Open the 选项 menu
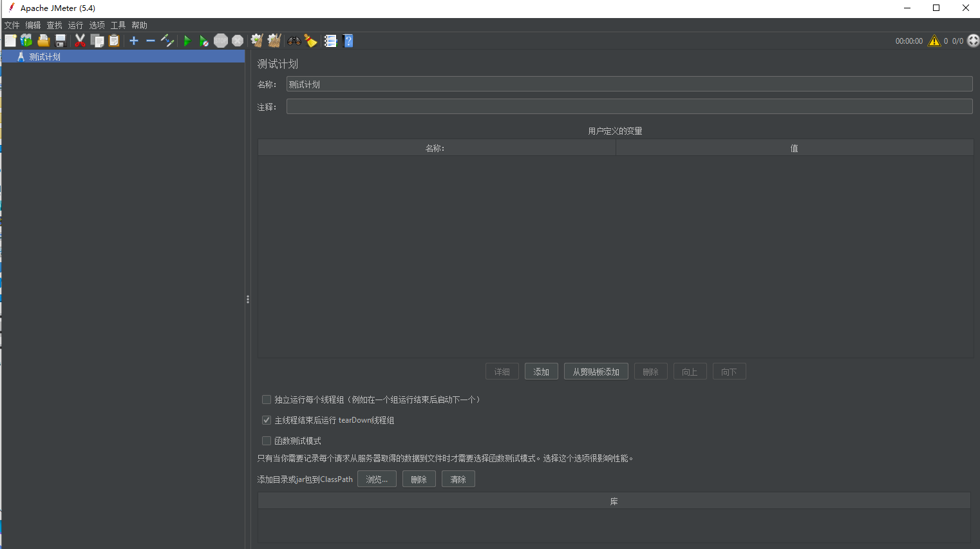Viewport: 980px width, 549px height. click(97, 25)
